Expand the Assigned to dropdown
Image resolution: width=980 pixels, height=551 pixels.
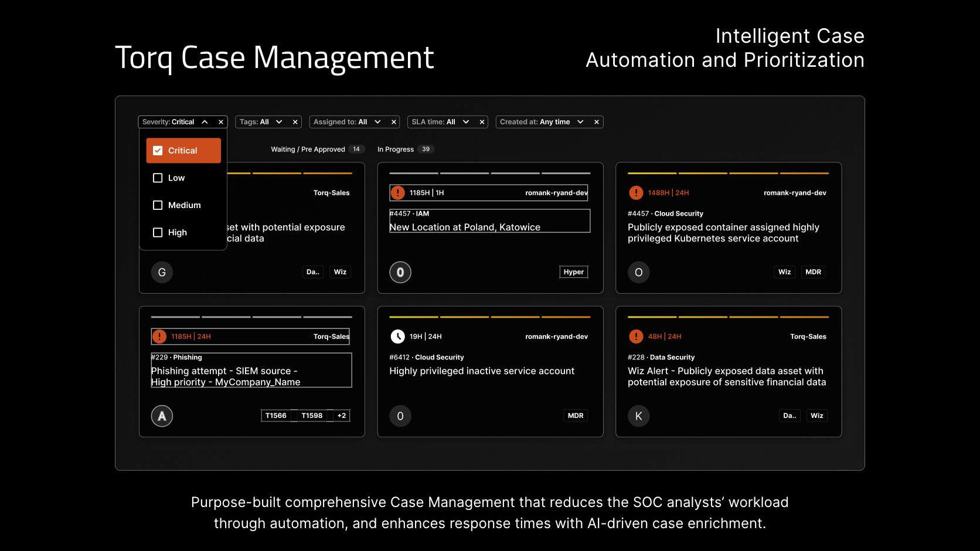coord(377,121)
